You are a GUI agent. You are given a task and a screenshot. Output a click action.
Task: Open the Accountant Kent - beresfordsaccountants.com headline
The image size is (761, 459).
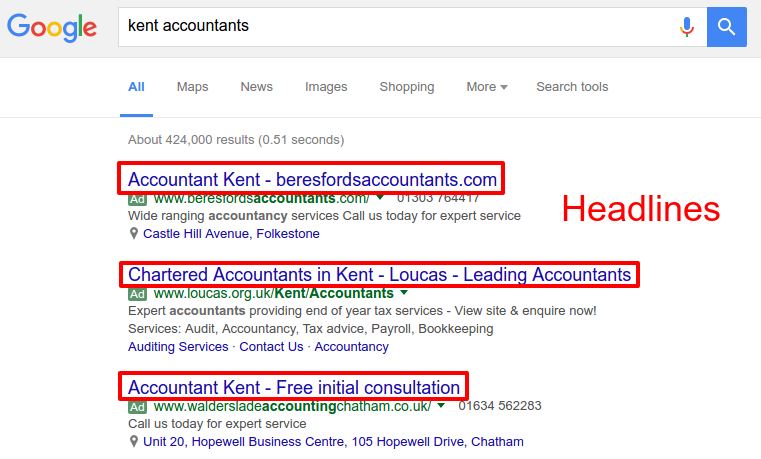point(312,180)
